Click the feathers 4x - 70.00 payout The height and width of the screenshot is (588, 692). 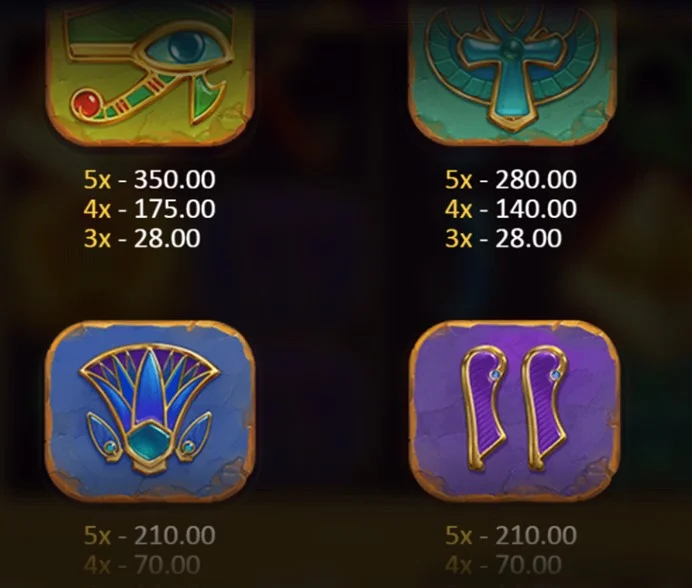pos(503,565)
